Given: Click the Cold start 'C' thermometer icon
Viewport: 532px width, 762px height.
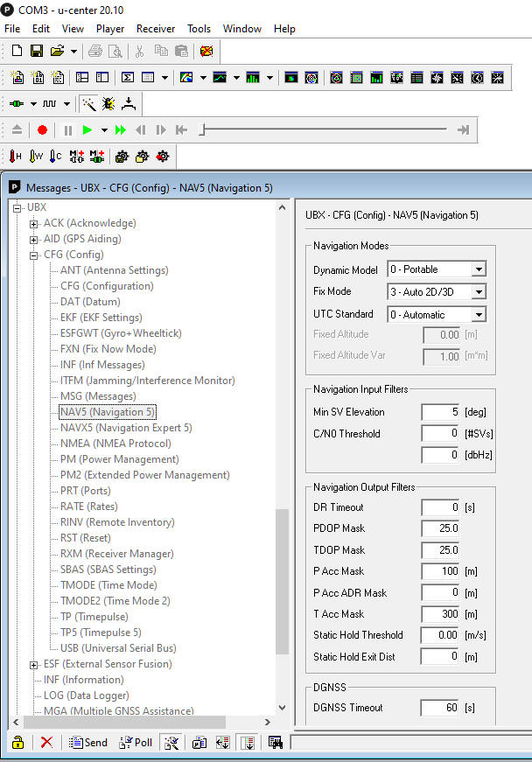Looking at the screenshot, I should 56,156.
